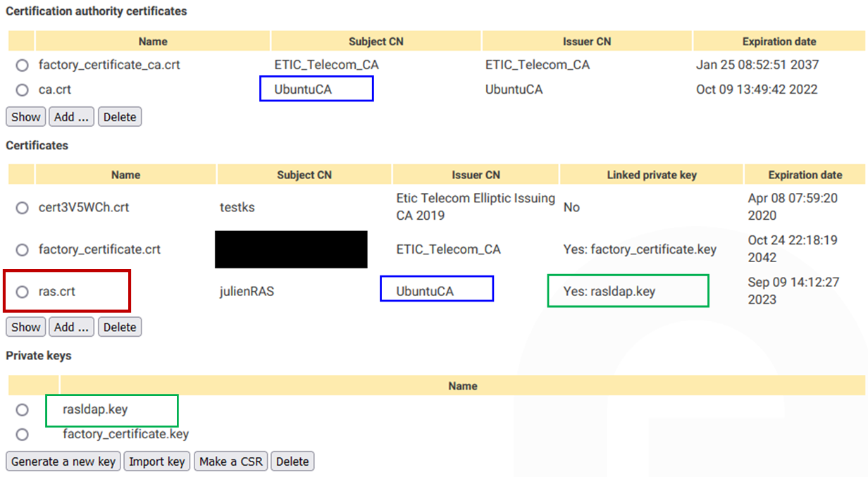Choose the factory_certificate.key radio button

click(23, 435)
